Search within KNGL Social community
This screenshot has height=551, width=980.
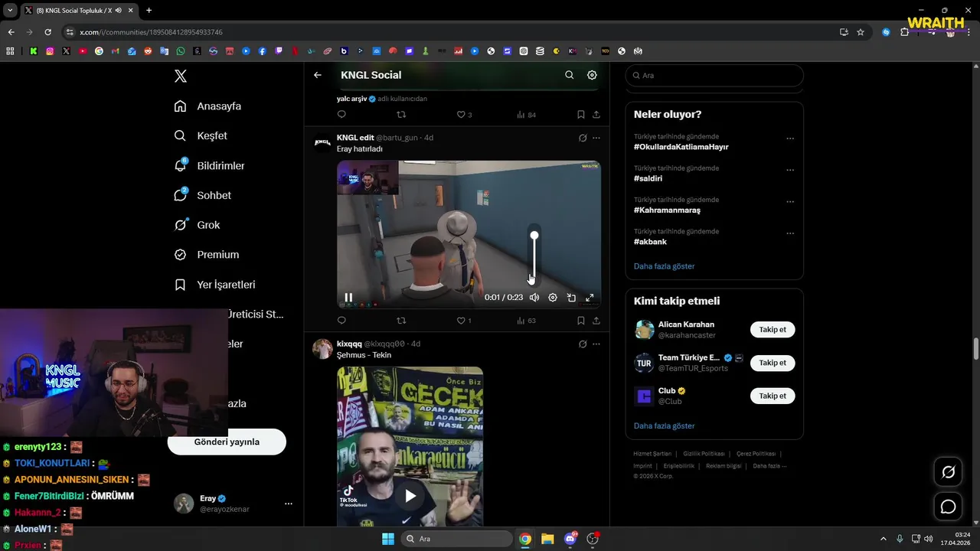569,75
